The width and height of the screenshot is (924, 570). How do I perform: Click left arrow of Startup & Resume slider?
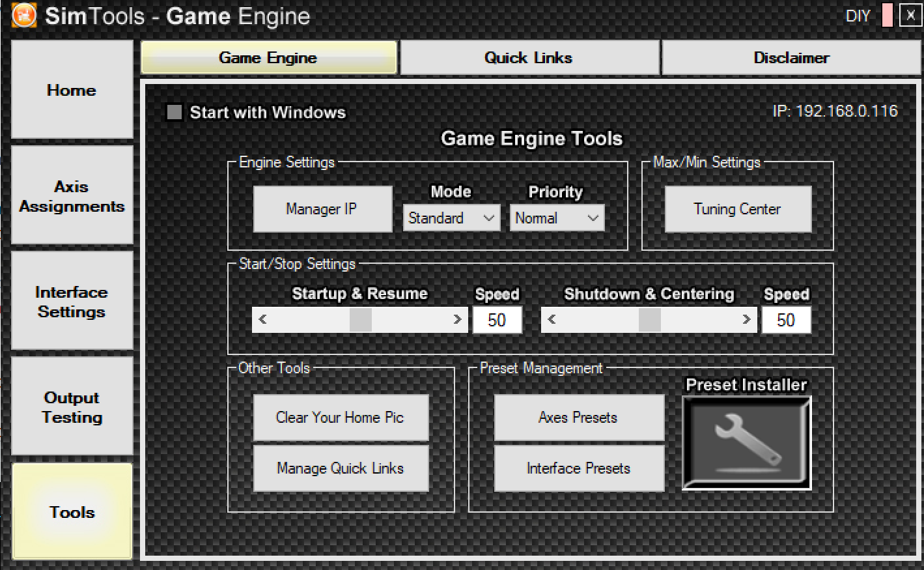[x=263, y=320]
